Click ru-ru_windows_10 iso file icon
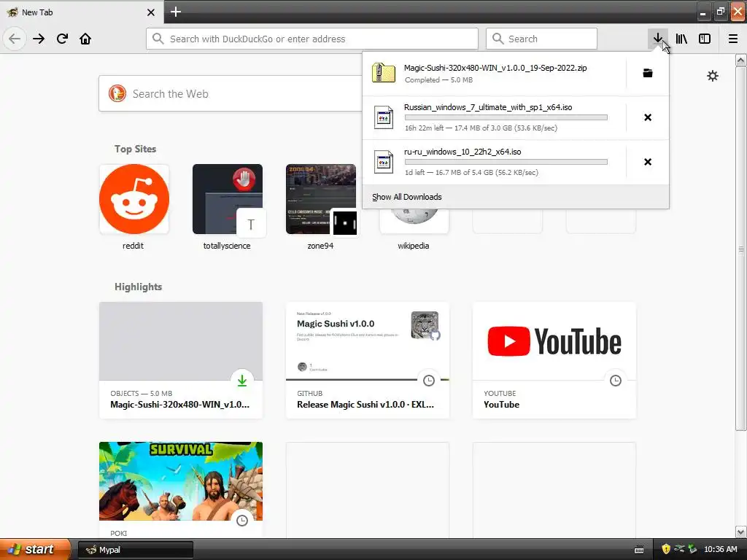The width and height of the screenshot is (747, 560). (384, 162)
